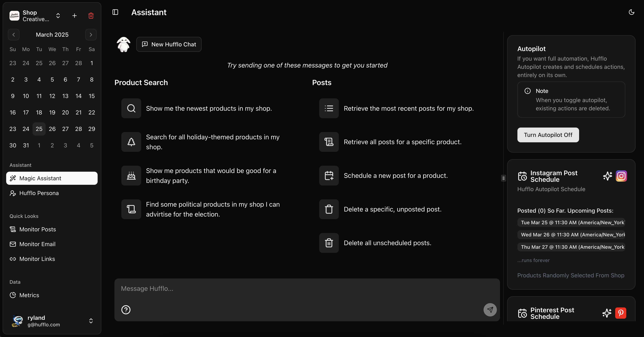Image resolution: width=644 pixels, height=337 pixels.
Task: Select March 25 on the calendar
Action: [x=39, y=129]
